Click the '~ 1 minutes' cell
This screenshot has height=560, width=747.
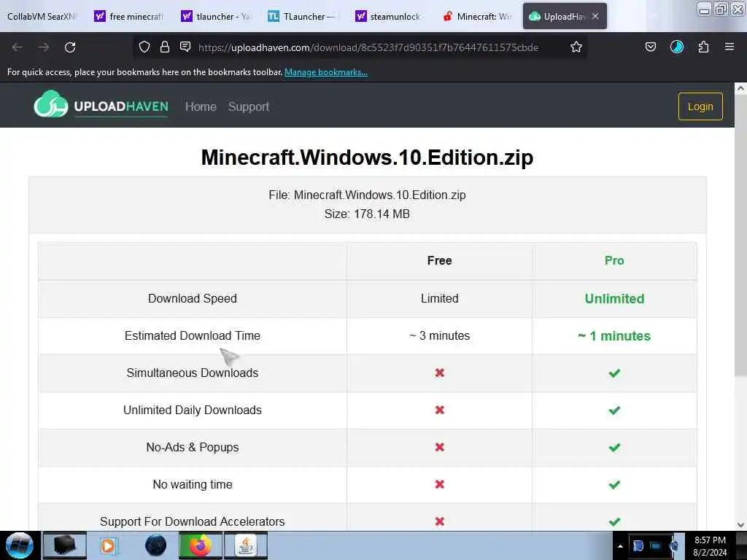tap(614, 335)
